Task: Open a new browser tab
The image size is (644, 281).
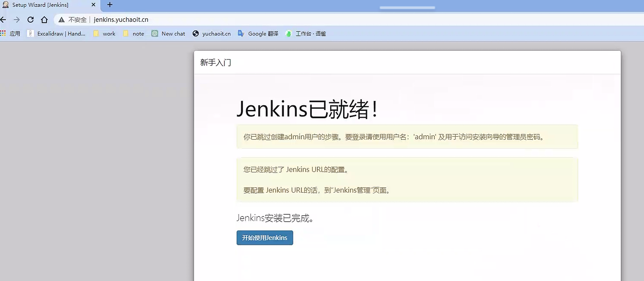Action: (x=110, y=5)
